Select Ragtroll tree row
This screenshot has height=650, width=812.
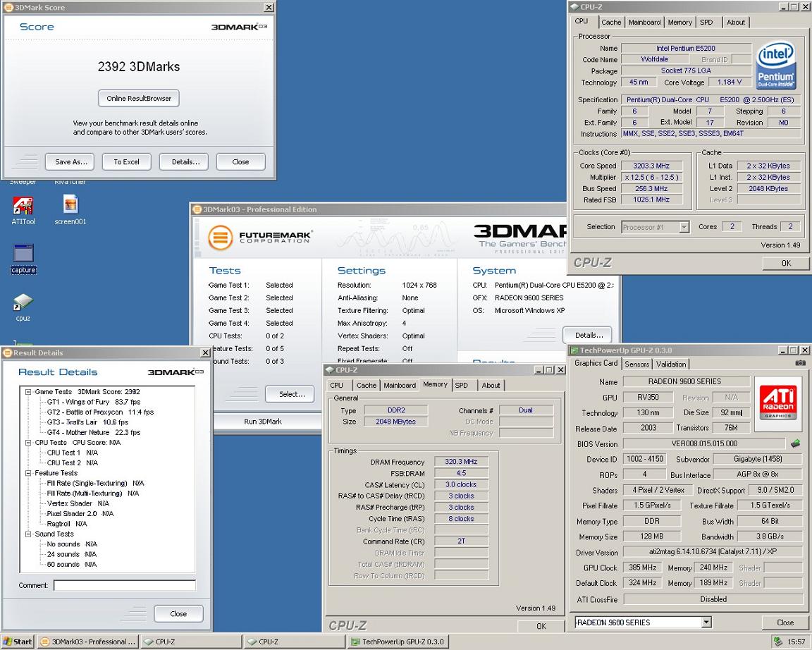pos(67,524)
